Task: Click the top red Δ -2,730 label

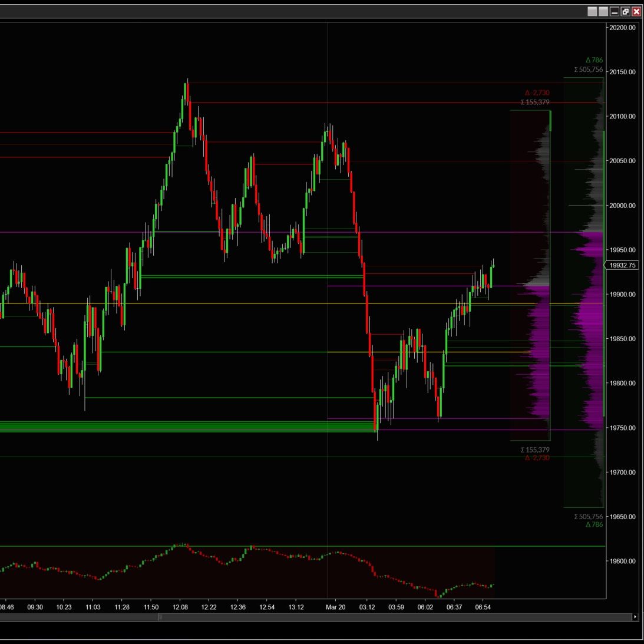Action: click(537, 93)
